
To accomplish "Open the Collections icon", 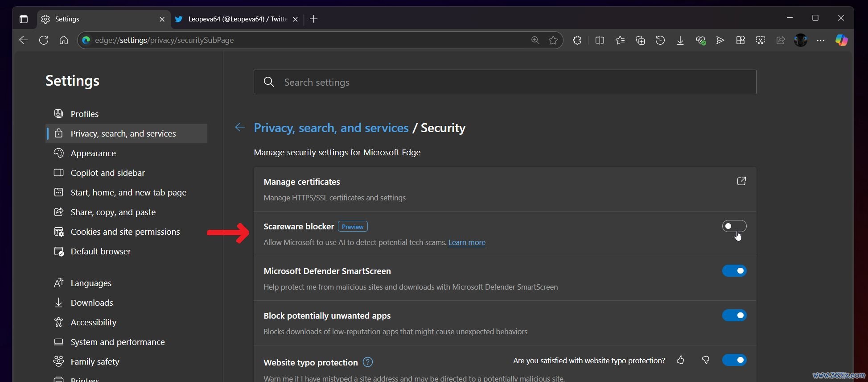I will [x=640, y=40].
